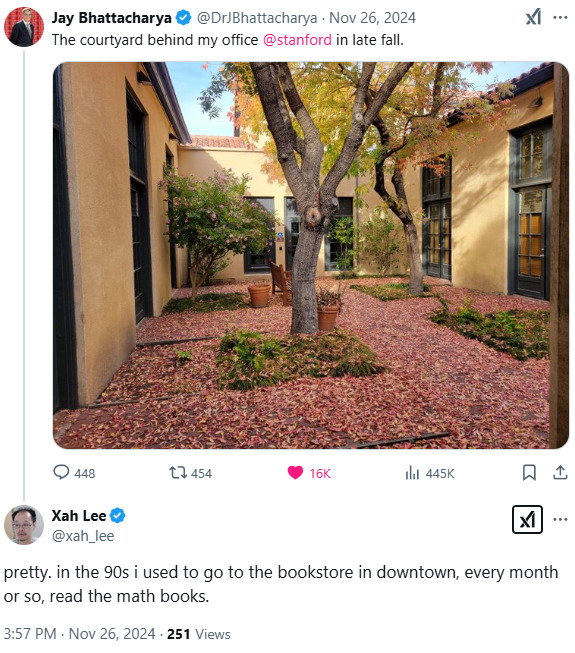The height and width of the screenshot is (653, 575).
Task: View analytics showing 445K views
Action: click(x=412, y=473)
